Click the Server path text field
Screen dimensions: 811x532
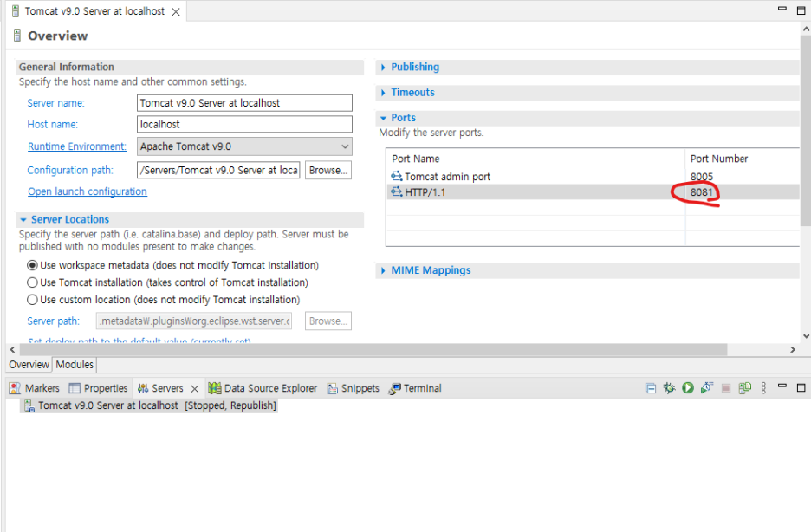(x=194, y=321)
